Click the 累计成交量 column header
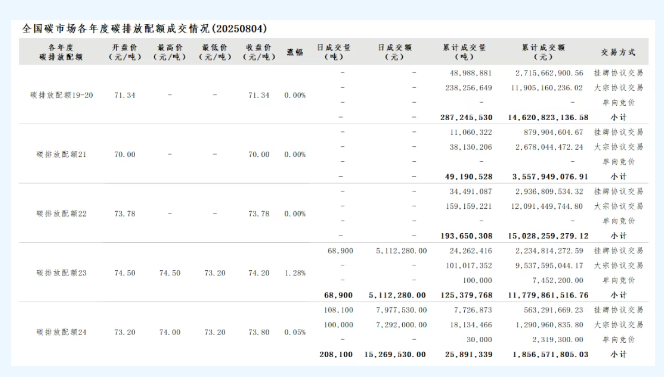The height and width of the screenshot is (377, 664). click(464, 52)
